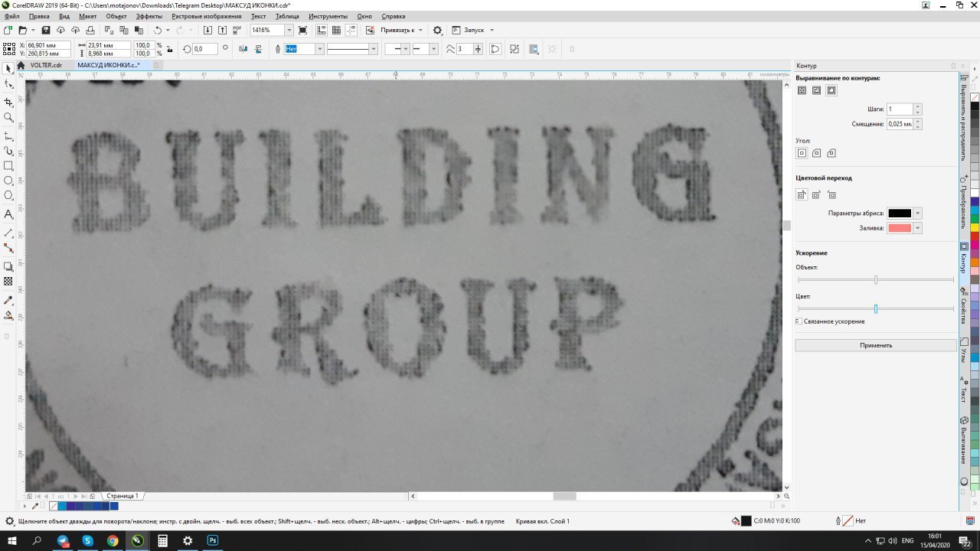980x551 pixels.
Task: Click the Undo arrow icon
Action: click(158, 30)
